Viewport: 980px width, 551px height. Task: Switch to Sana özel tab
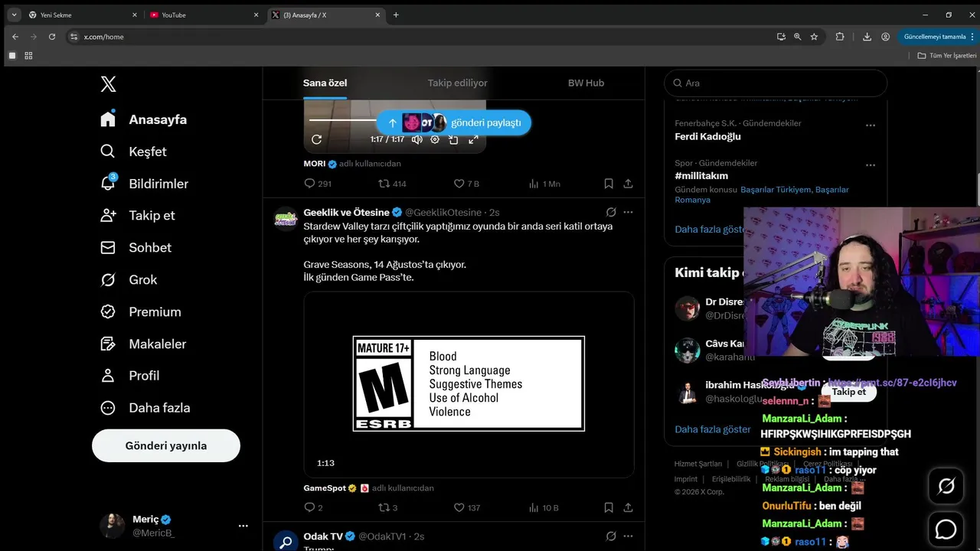click(x=325, y=83)
